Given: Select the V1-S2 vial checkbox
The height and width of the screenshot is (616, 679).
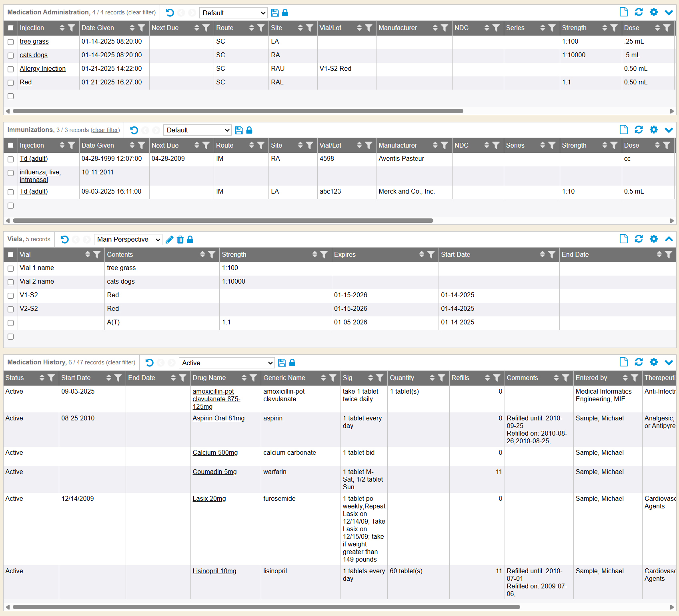Looking at the screenshot, I should (11, 296).
